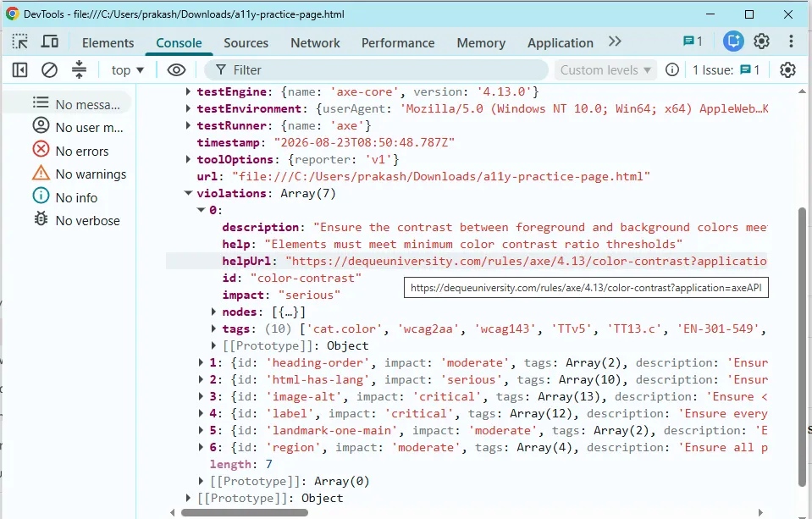
Task: Expand the testRunner object
Action: click(189, 125)
